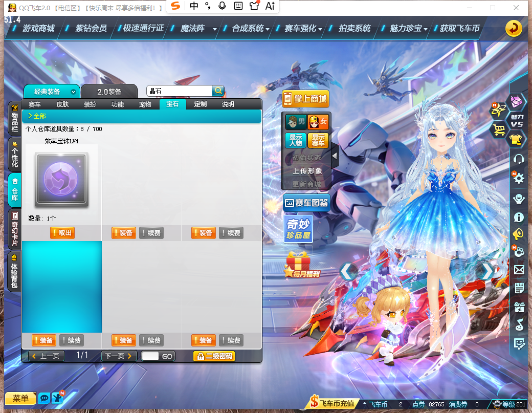Screen dimensions: 532x413
Task: Click the yellow back arrow button
Action: [514, 29]
